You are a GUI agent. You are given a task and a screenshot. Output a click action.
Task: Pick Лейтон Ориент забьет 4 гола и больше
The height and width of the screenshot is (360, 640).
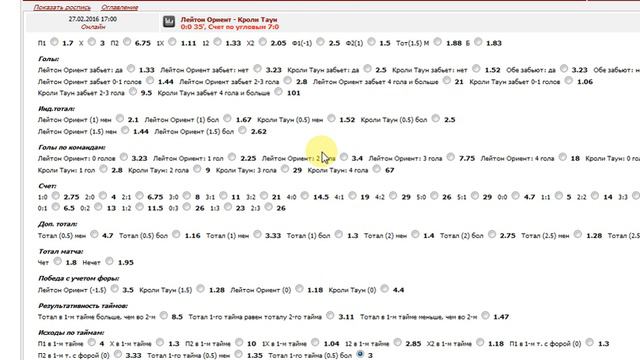(x=447, y=80)
